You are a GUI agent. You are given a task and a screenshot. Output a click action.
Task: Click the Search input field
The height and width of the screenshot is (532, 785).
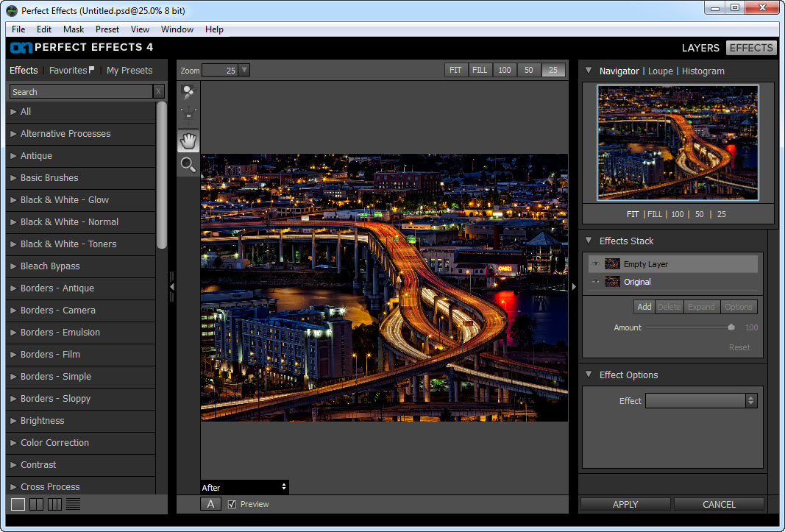point(81,92)
